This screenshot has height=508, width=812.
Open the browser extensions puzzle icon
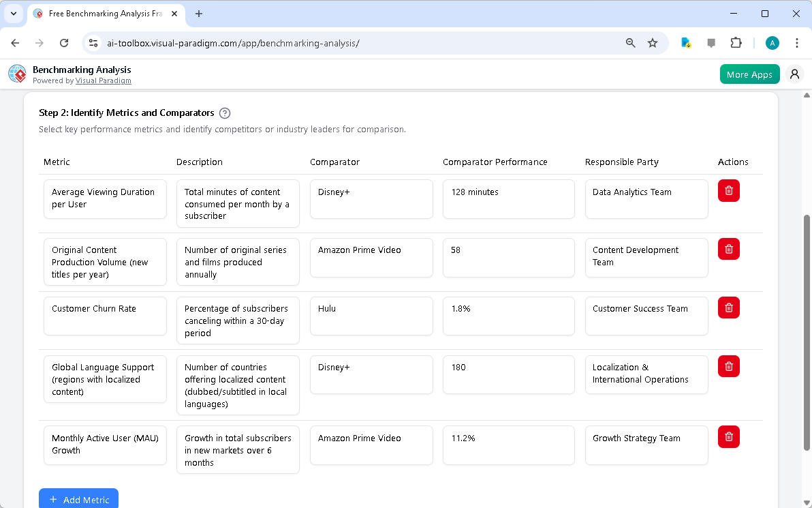736,42
